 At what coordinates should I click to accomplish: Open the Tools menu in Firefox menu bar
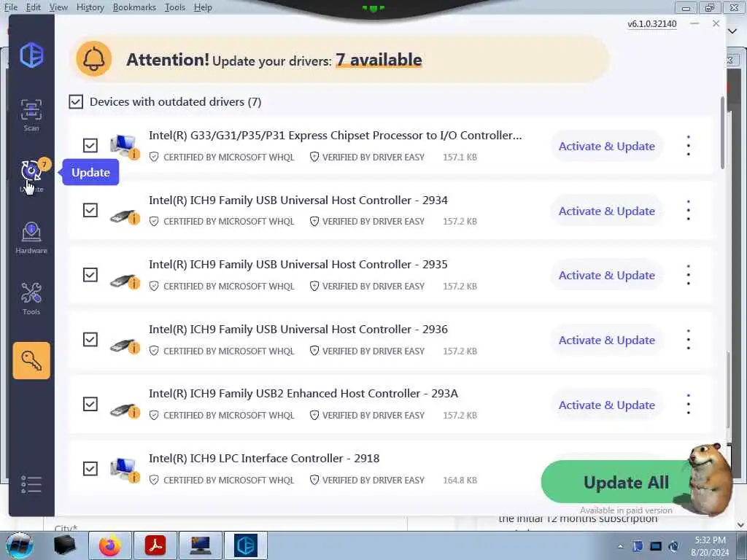[175, 7]
